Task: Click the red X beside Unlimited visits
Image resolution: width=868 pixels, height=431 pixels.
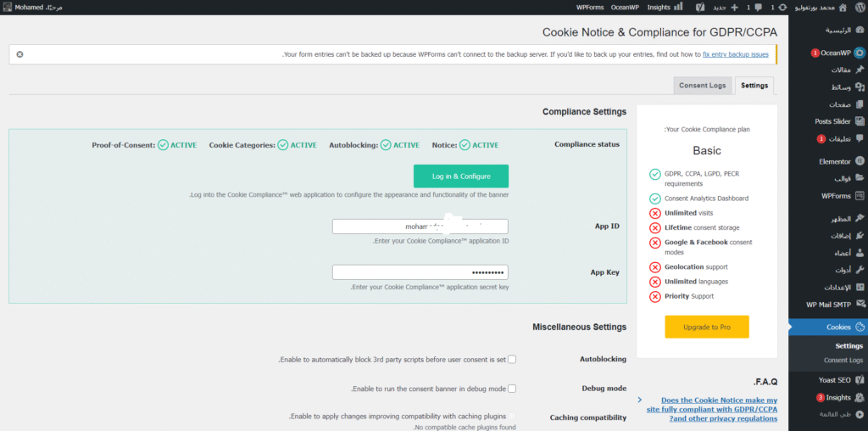Action: 655,213
